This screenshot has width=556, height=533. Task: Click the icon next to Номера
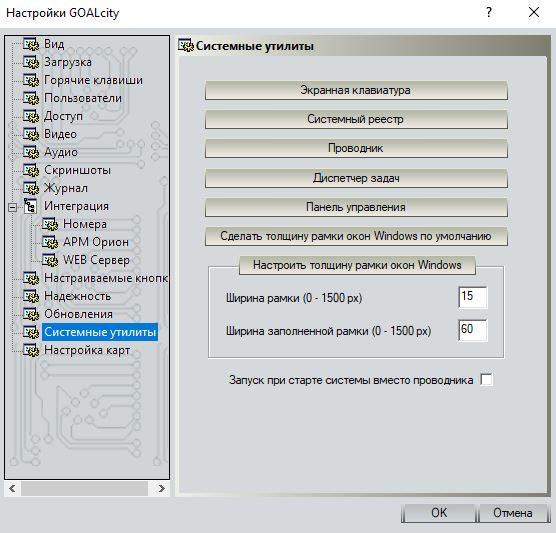click(50, 224)
